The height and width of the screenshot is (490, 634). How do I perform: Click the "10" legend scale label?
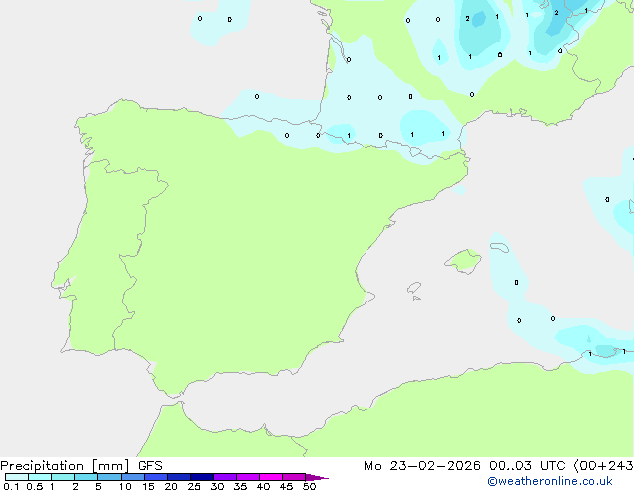[x=125, y=486]
